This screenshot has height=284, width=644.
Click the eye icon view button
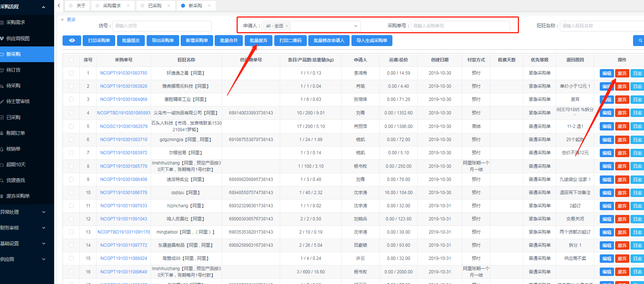(72, 41)
